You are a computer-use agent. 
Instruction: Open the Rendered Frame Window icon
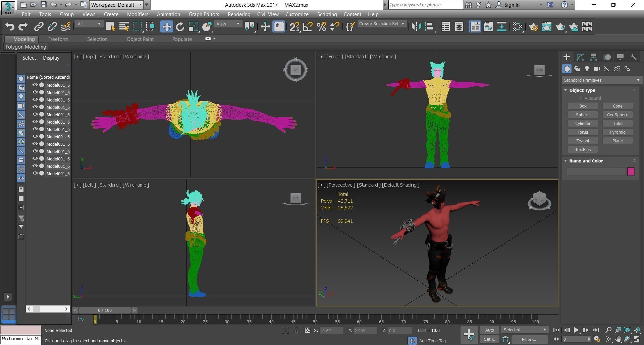coord(547,27)
